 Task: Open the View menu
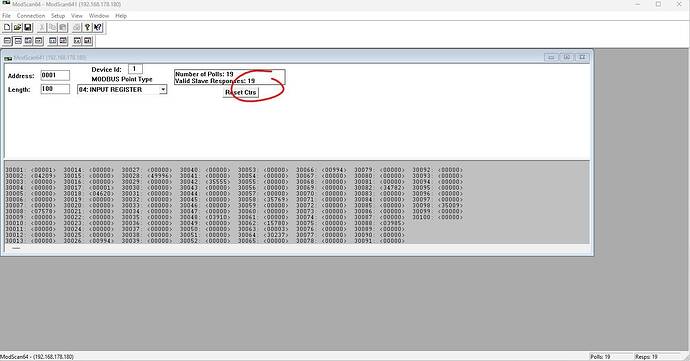77,16
